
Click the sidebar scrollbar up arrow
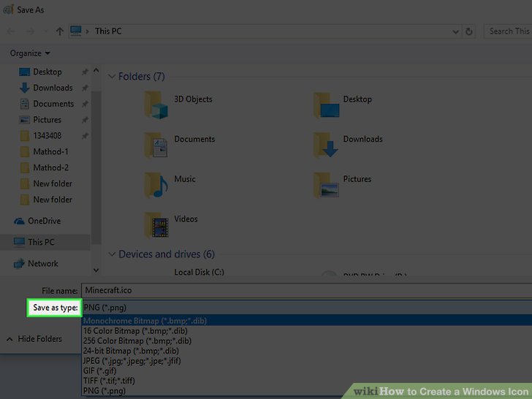[96, 71]
